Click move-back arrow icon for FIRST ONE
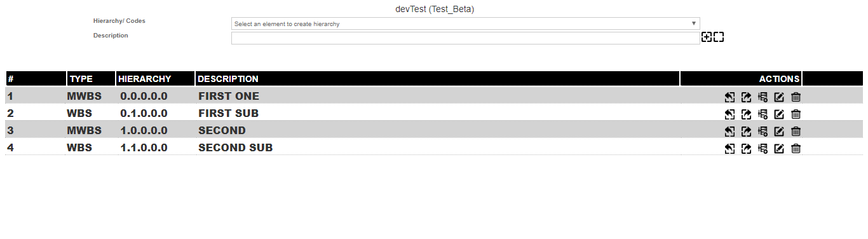Image resolution: width=868 pixels, height=239 pixels. (729, 97)
